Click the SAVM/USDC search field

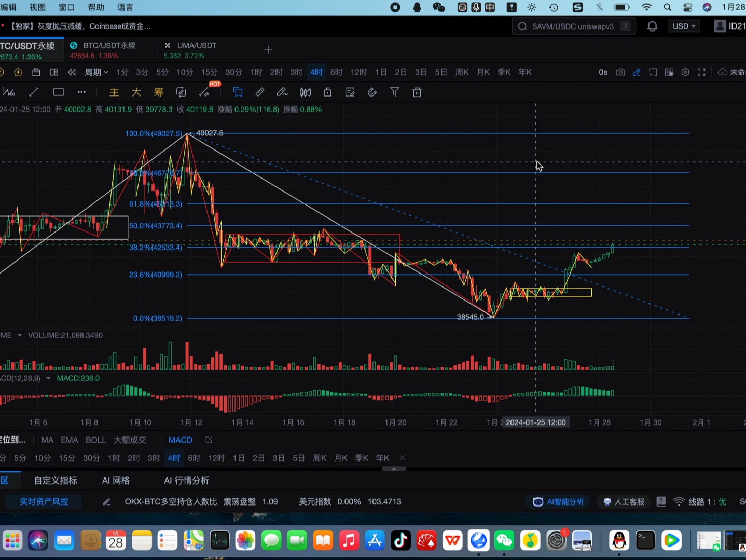573,26
